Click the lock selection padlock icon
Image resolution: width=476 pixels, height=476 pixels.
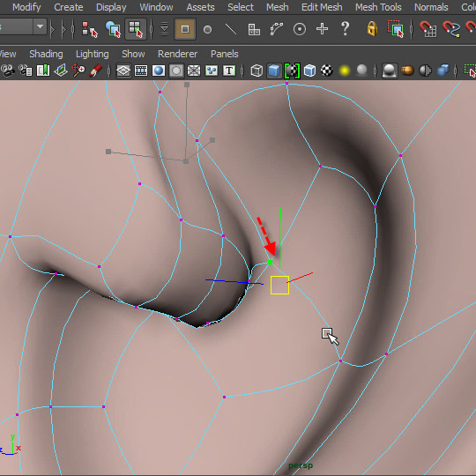pyautogui.click(x=372, y=29)
